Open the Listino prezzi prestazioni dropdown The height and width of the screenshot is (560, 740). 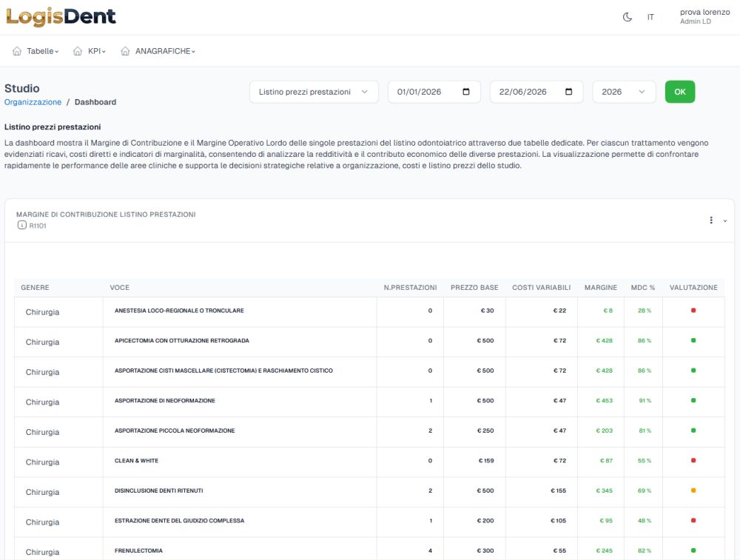pos(314,92)
